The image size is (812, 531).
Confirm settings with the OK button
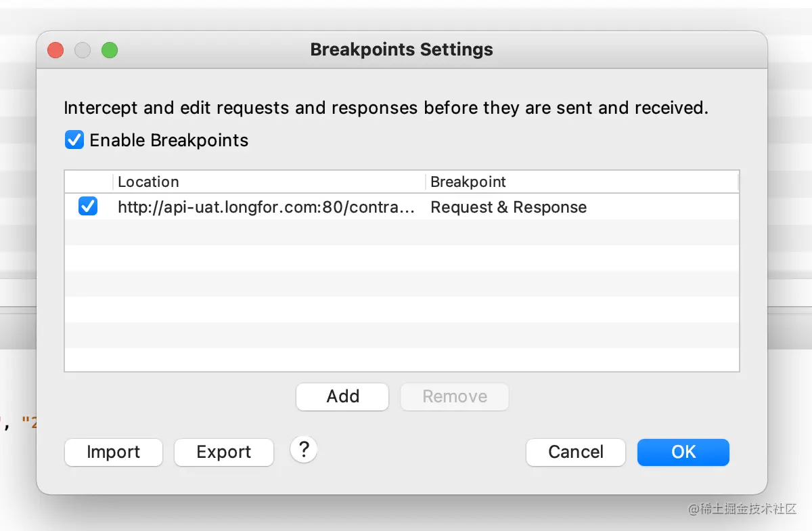click(683, 452)
